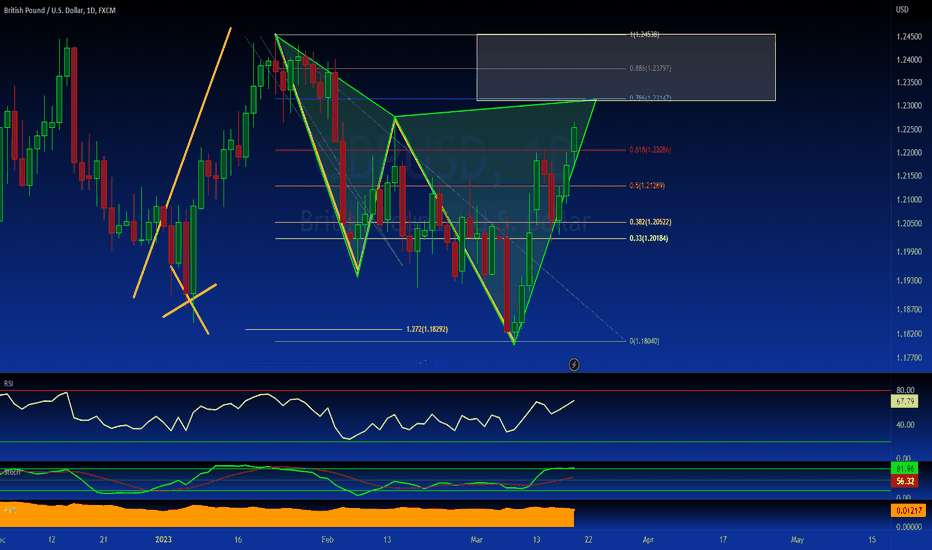Select the Stoch indicator label

(x=12, y=472)
